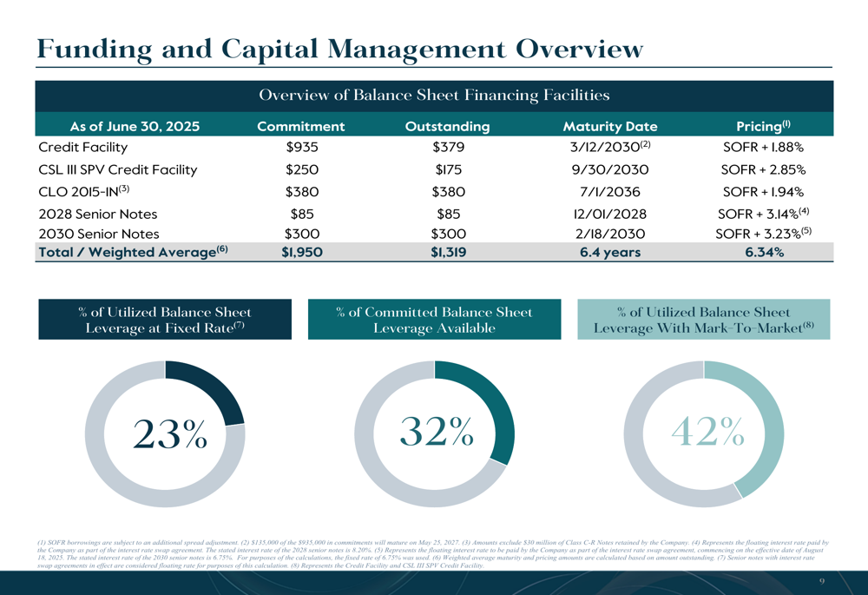Click the Commitment column header
This screenshot has width=868, height=595.
[x=301, y=126]
